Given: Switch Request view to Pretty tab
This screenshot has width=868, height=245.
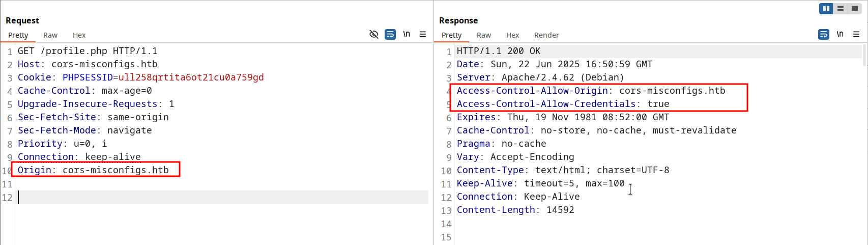Looking at the screenshot, I should [x=18, y=35].
